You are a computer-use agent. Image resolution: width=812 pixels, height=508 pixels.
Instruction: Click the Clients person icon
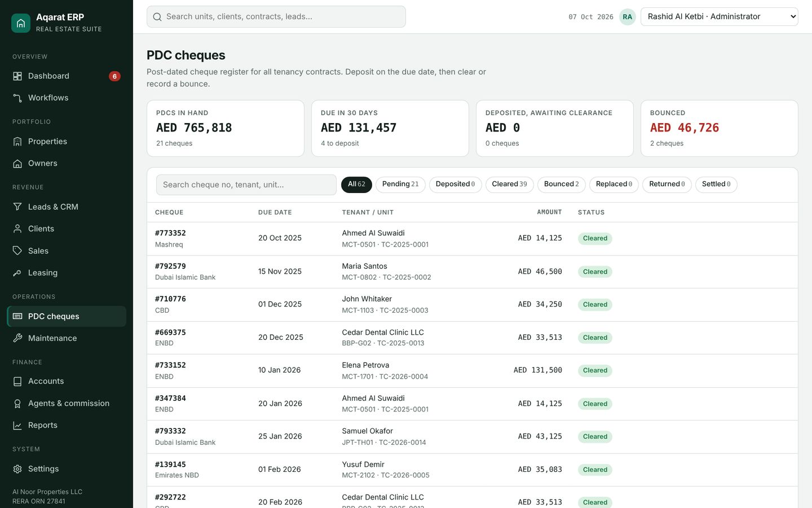coord(17,229)
